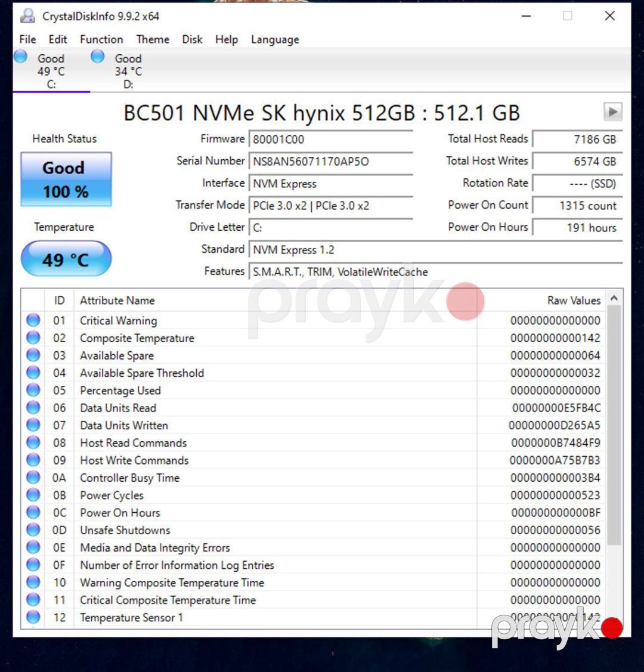Open the Edit menu
644x672 pixels.
(x=58, y=39)
